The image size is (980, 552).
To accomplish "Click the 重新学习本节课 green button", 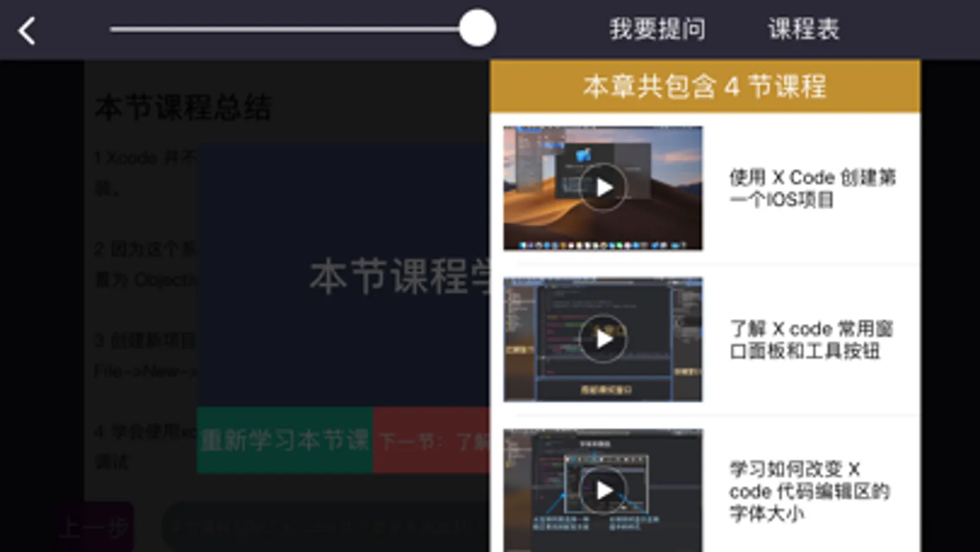I will [x=285, y=440].
